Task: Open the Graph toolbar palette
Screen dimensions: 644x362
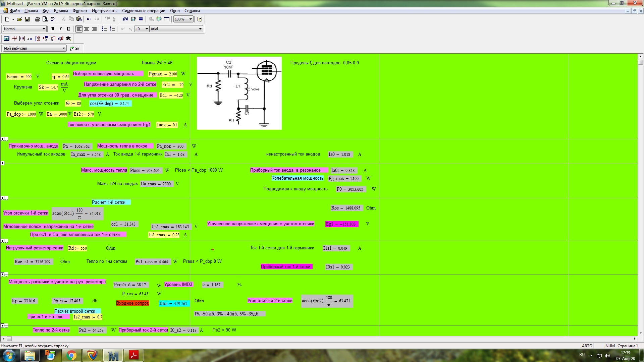Action: click(x=14, y=39)
